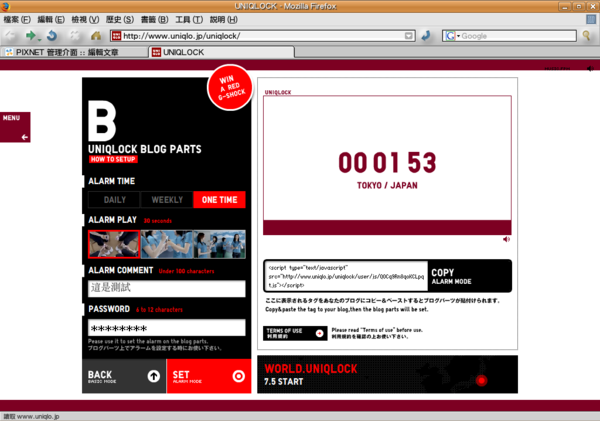The image size is (600, 421).
Task: Switch to the PIXNET 管理介面 tab
Action: tap(74, 52)
